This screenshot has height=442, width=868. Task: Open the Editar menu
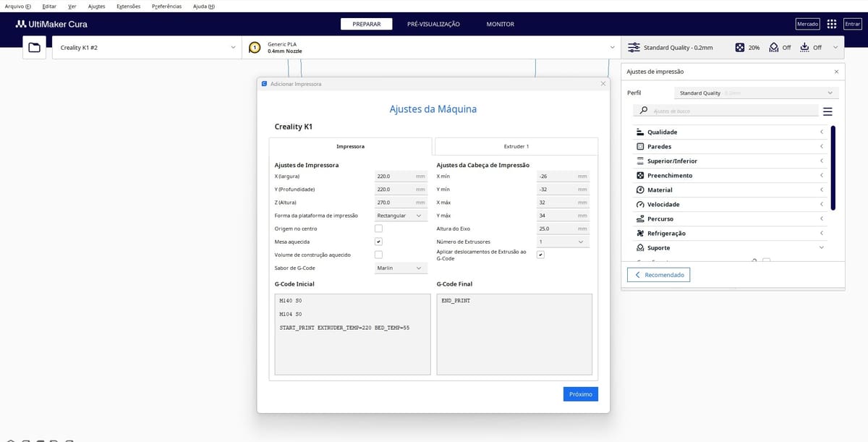pos(49,6)
